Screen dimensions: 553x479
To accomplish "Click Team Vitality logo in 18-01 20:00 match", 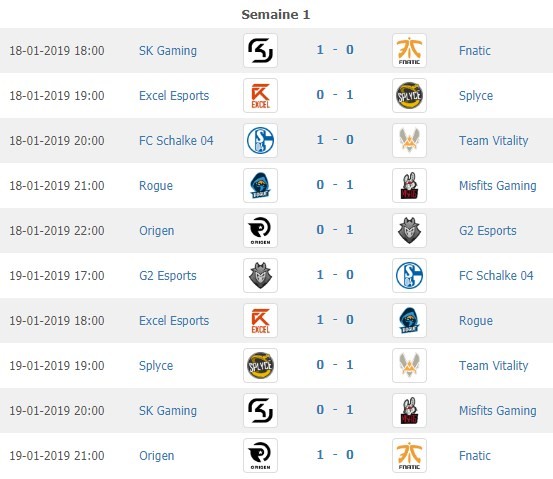I will [x=409, y=140].
